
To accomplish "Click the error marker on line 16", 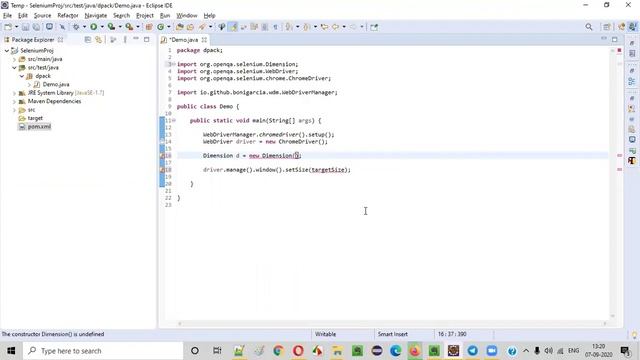I will coord(162,156).
